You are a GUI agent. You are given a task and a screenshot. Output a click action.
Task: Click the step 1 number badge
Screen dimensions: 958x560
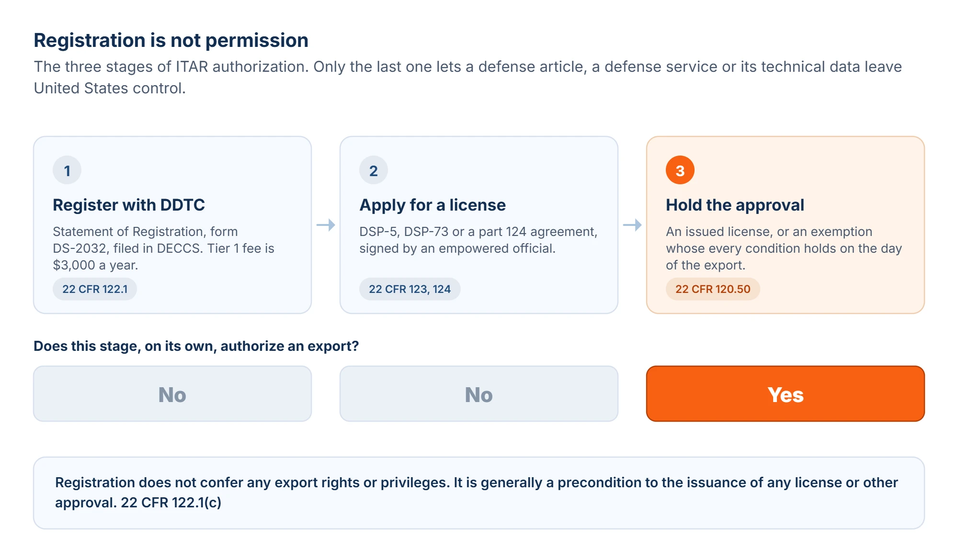67,170
